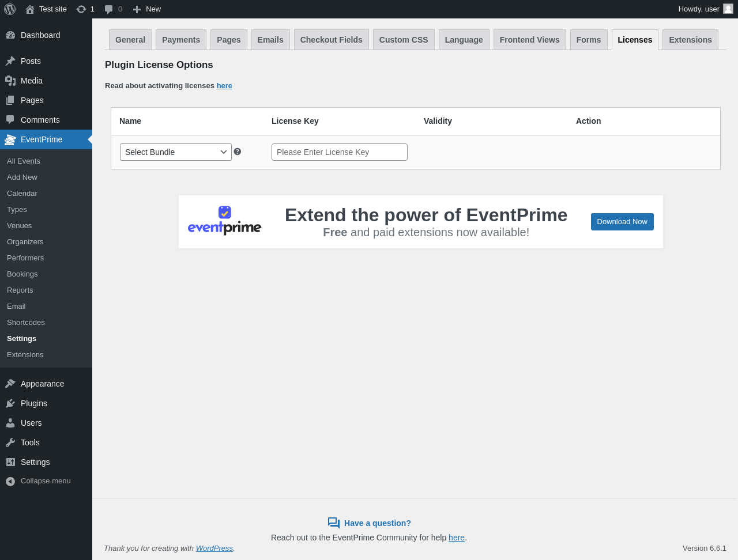Click the Users person icon

[x=10, y=423]
